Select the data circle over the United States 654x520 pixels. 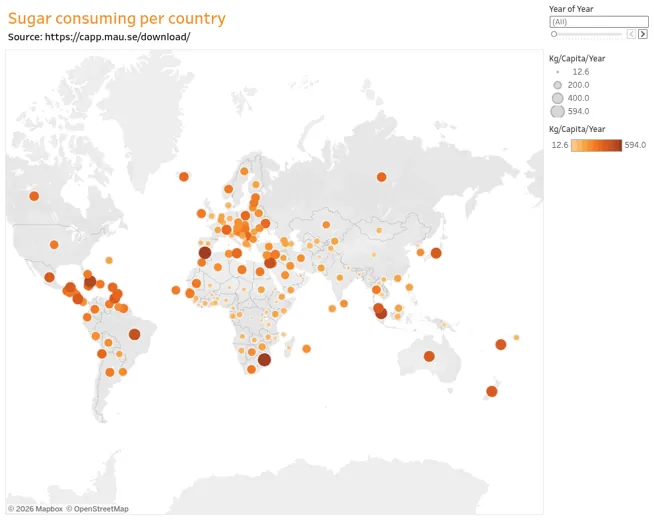point(54,244)
